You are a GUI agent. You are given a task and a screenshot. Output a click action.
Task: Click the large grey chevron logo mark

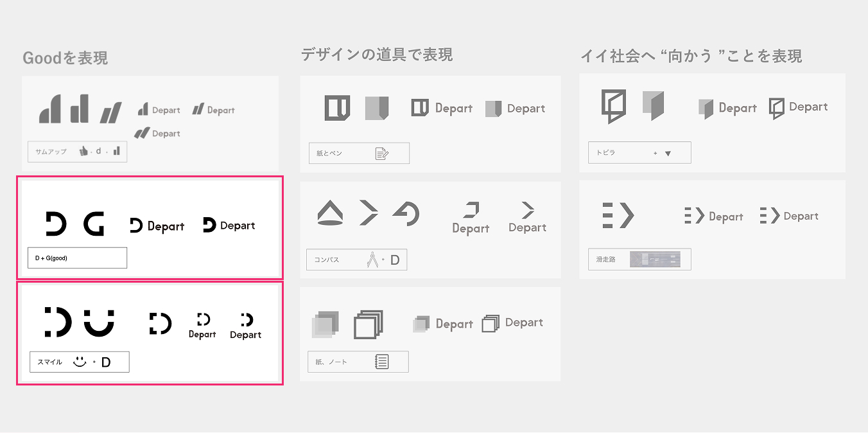pyautogui.click(x=369, y=213)
